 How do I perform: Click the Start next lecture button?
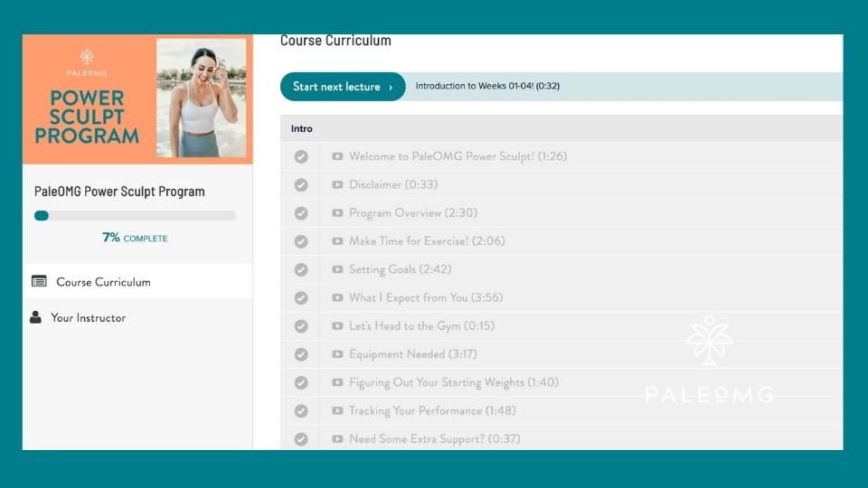click(343, 87)
